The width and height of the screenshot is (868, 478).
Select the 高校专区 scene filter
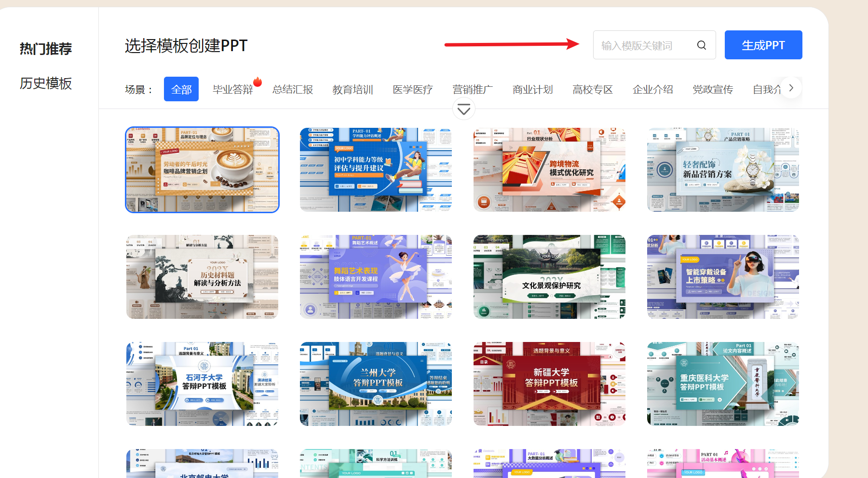(x=593, y=90)
